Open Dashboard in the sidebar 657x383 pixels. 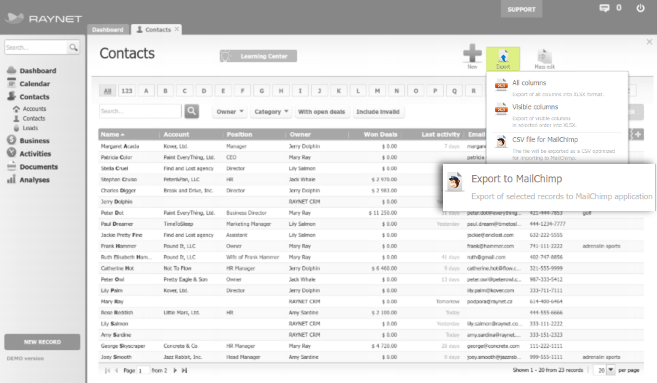(x=38, y=70)
